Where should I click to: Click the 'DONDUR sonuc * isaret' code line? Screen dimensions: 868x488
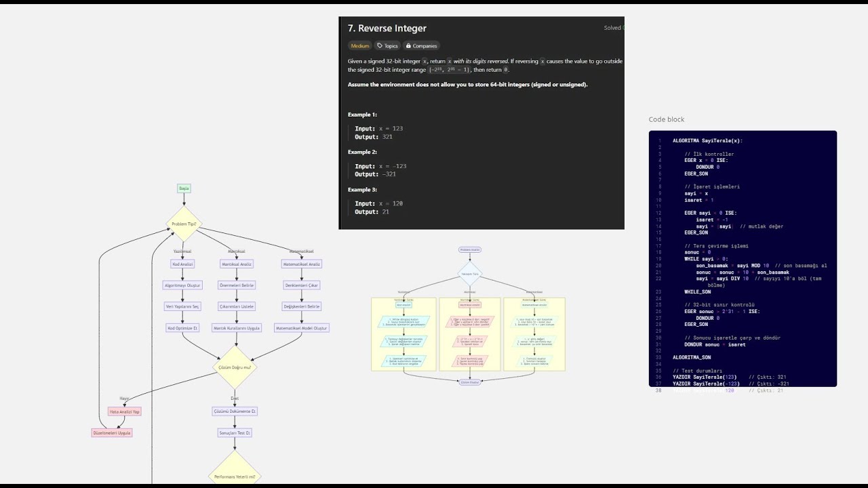(715, 344)
